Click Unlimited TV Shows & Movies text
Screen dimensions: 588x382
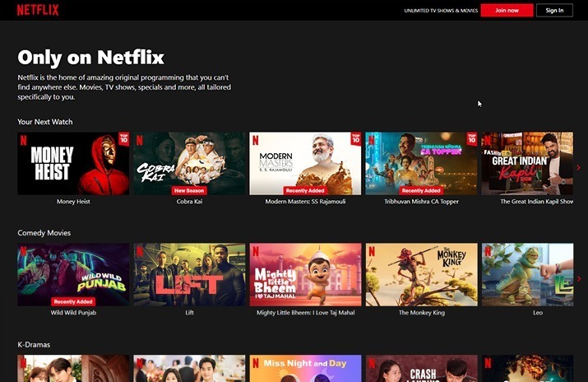click(441, 11)
